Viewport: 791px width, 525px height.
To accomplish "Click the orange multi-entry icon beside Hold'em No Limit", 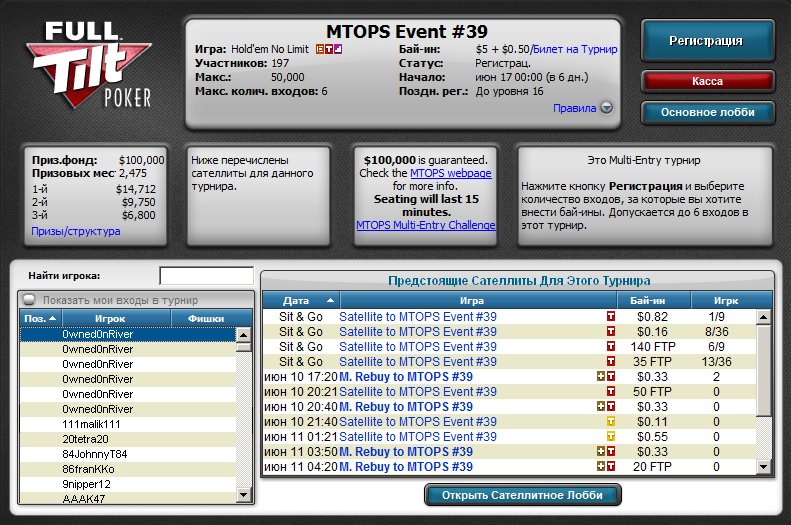I will (x=320, y=49).
